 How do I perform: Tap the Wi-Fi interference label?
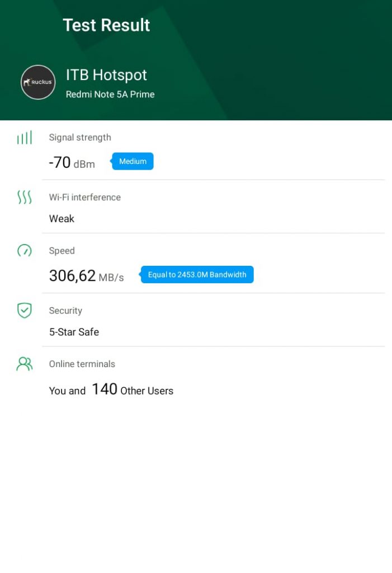tap(85, 197)
